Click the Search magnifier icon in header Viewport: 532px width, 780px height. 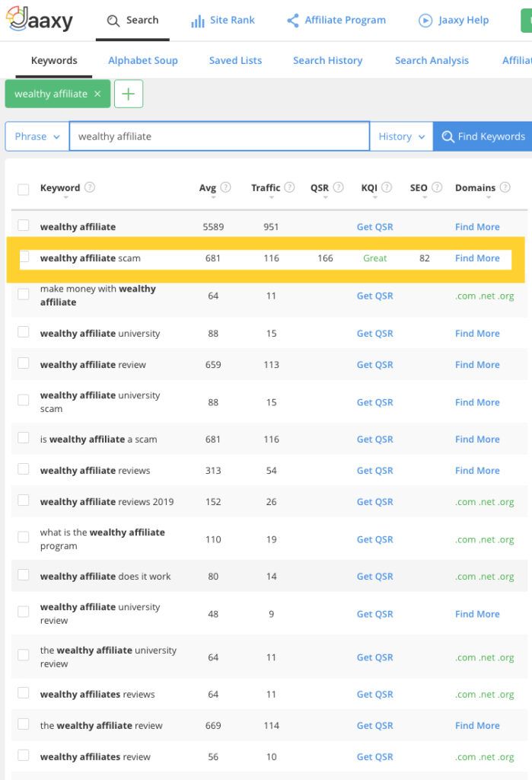click(x=113, y=21)
